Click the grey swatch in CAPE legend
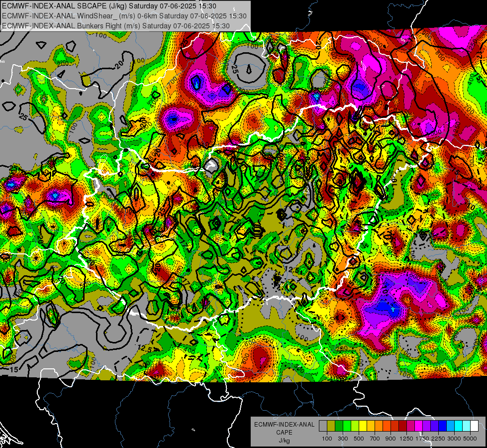 (323, 426)
